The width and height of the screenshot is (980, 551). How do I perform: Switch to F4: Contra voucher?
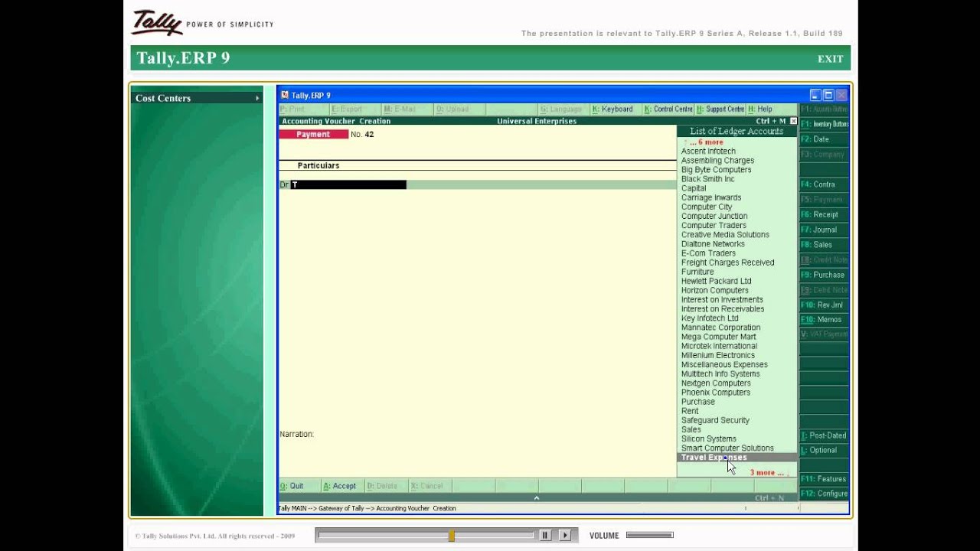point(824,184)
